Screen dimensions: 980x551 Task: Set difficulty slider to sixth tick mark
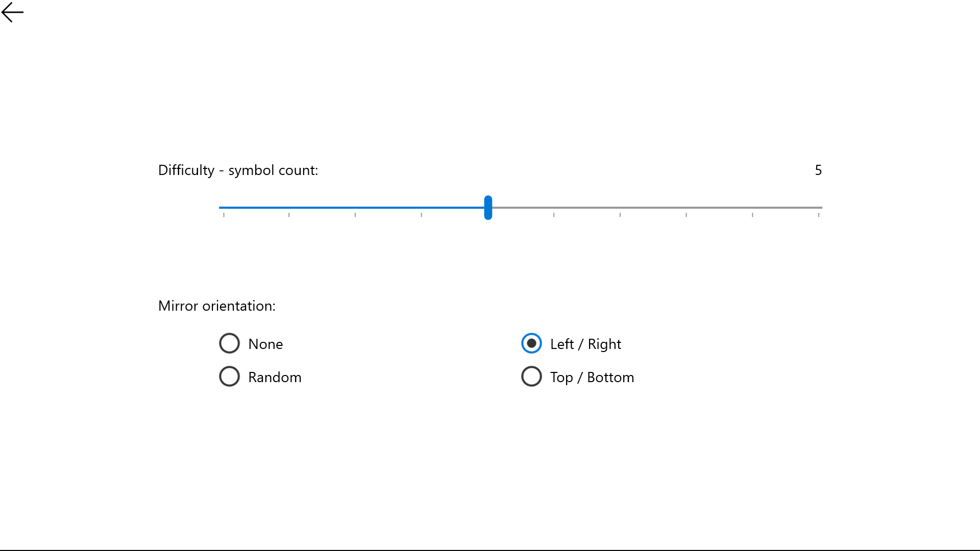pos(554,208)
